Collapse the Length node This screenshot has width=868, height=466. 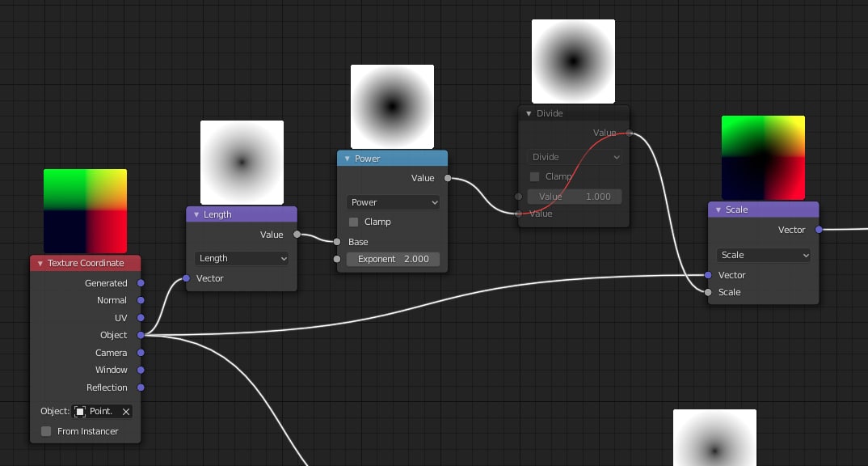pos(196,214)
